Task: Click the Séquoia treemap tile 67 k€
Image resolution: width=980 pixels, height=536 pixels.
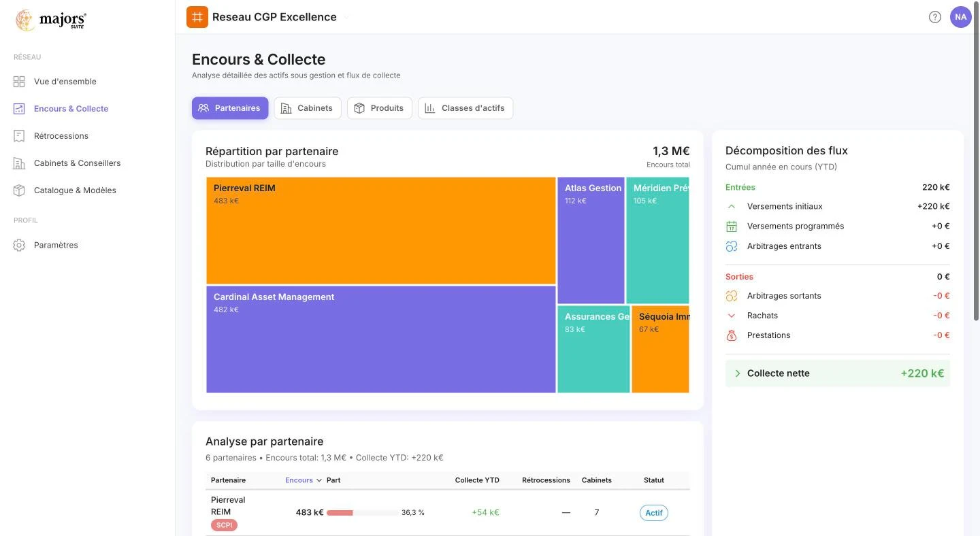Action: point(660,349)
